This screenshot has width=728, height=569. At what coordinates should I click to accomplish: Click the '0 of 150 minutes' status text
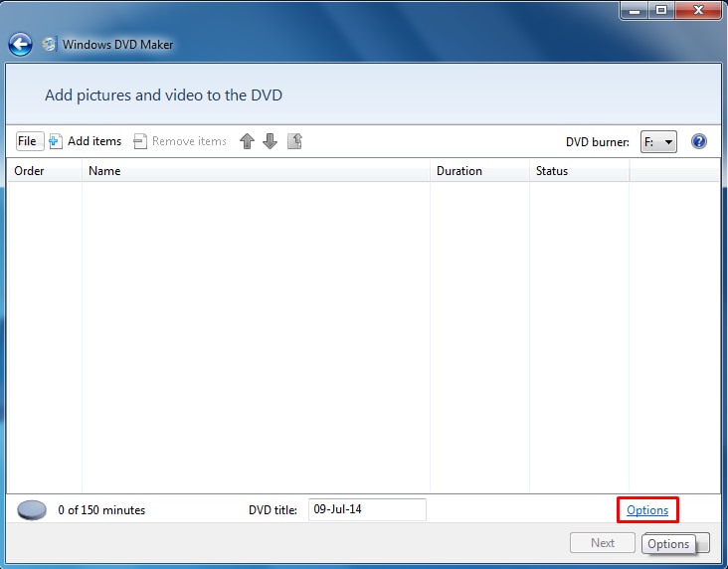[x=101, y=510]
